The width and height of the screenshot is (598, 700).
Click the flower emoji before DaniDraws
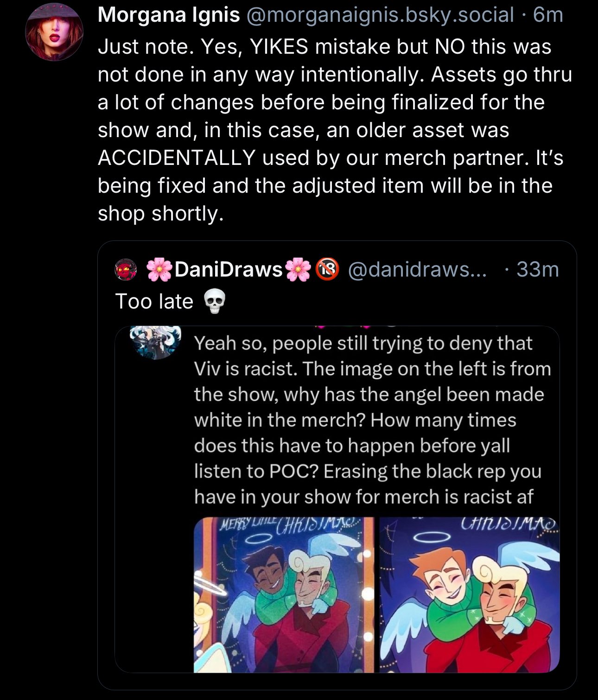point(159,269)
